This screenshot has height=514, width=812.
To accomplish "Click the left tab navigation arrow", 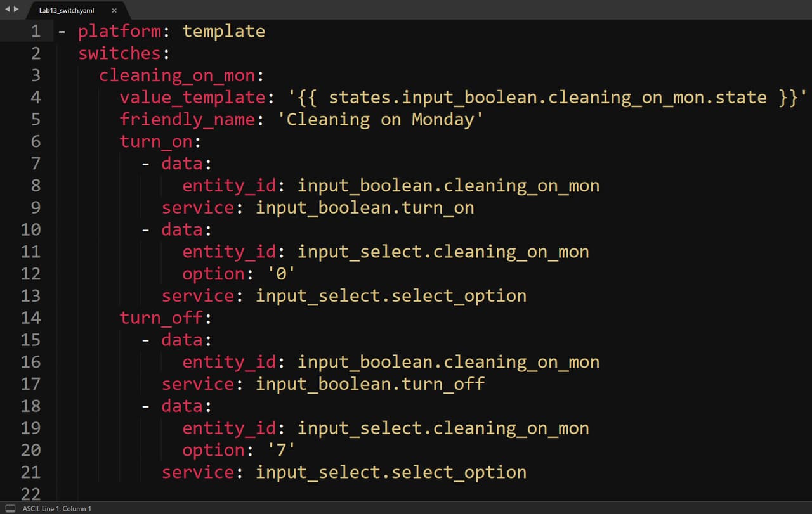I will [7, 10].
